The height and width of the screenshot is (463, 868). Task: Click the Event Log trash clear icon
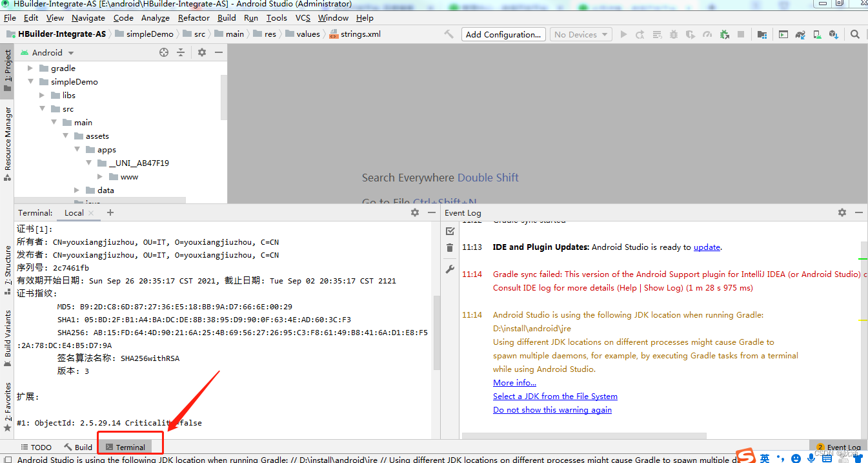[450, 247]
